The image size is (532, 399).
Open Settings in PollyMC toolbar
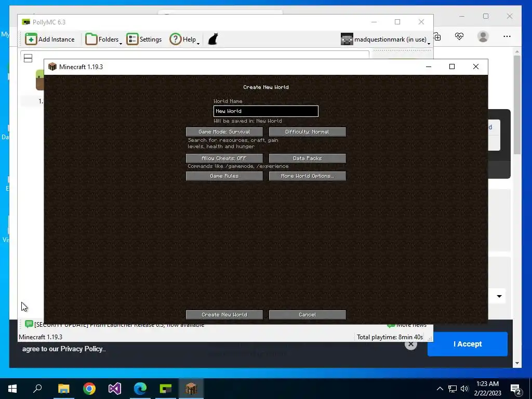144,39
